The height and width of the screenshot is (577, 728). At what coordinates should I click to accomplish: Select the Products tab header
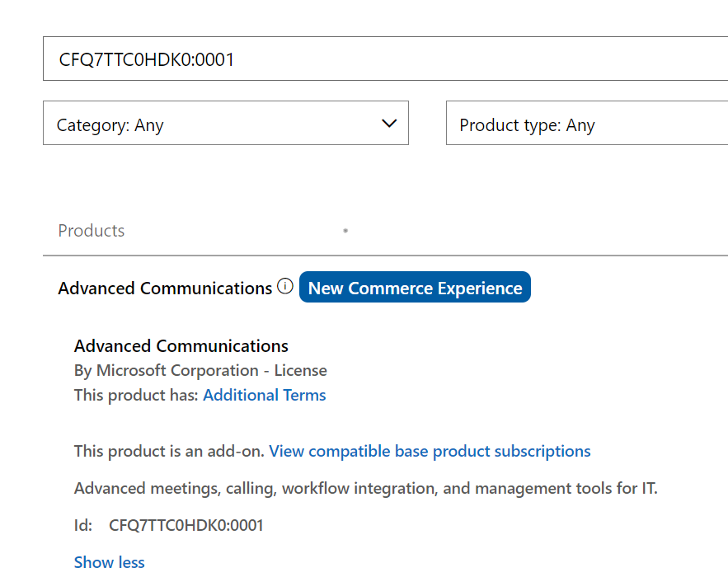[92, 231]
